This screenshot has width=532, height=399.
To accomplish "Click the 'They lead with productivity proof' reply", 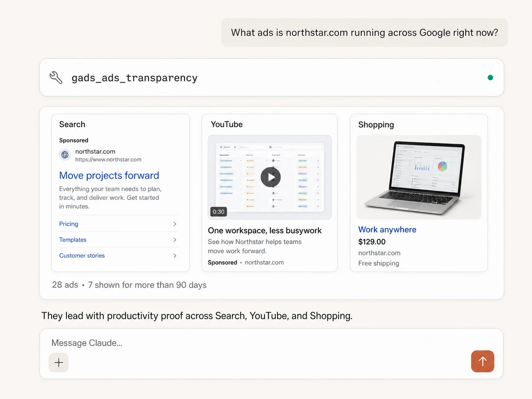I will point(197,316).
